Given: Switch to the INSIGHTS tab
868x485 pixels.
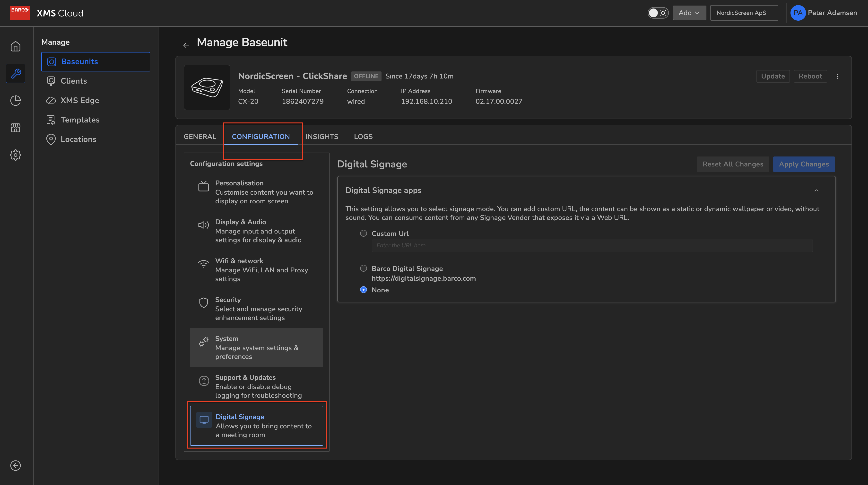Looking at the screenshot, I should 322,137.
